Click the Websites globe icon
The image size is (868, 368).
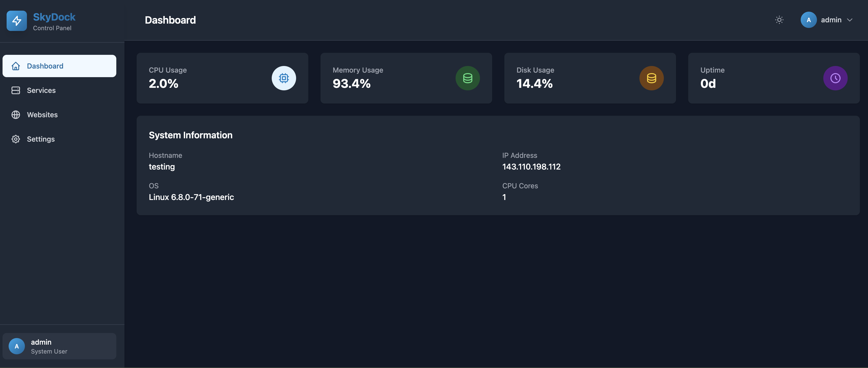tap(16, 115)
